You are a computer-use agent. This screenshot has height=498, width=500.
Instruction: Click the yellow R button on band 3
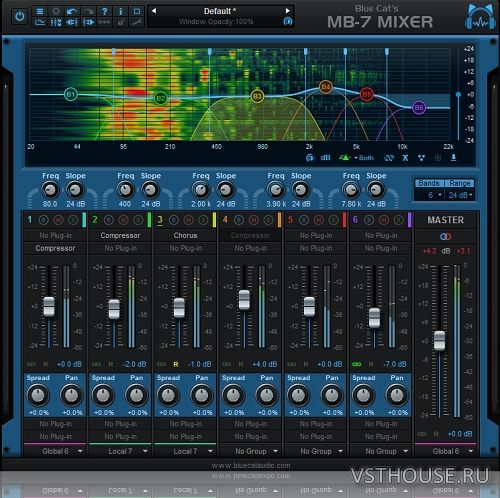tap(176, 364)
